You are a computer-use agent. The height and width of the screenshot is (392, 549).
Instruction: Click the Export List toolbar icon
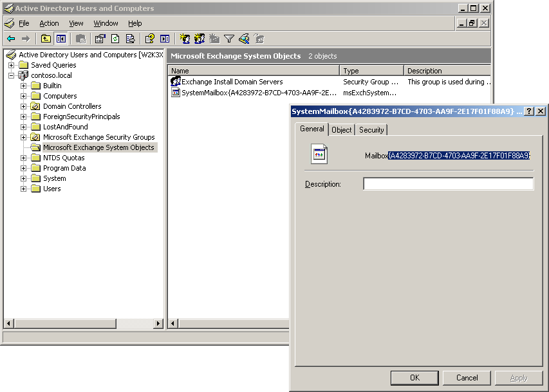point(130,39)
